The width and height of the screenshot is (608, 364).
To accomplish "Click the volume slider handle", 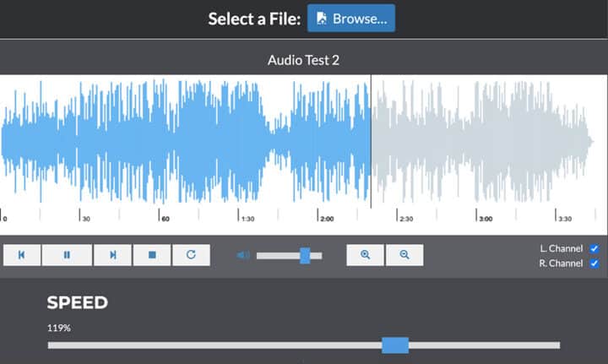I will click(305, 255).
